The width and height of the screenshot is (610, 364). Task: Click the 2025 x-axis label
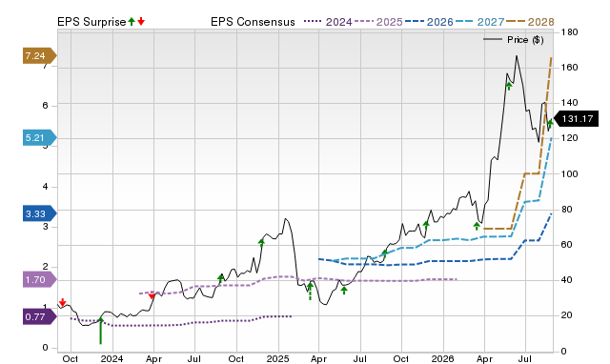277,358
